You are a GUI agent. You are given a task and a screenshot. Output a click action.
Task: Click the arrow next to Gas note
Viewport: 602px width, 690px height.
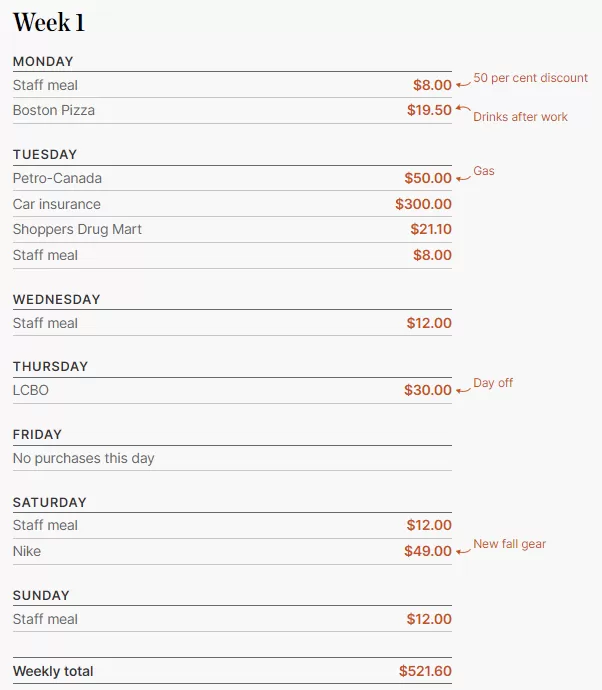pyautogui.click(x=463, y=178)
